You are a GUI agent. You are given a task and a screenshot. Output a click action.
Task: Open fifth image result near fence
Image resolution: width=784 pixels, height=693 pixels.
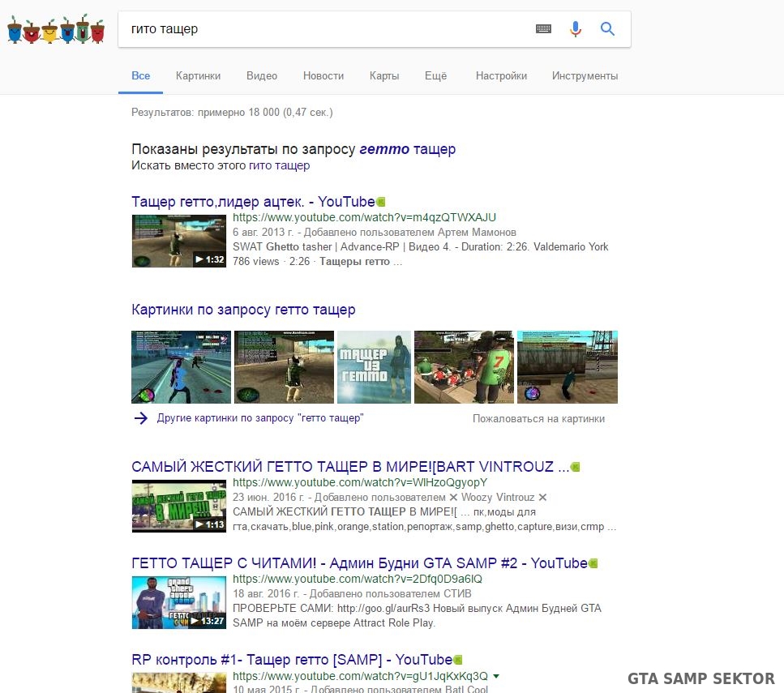click(568, 367)
